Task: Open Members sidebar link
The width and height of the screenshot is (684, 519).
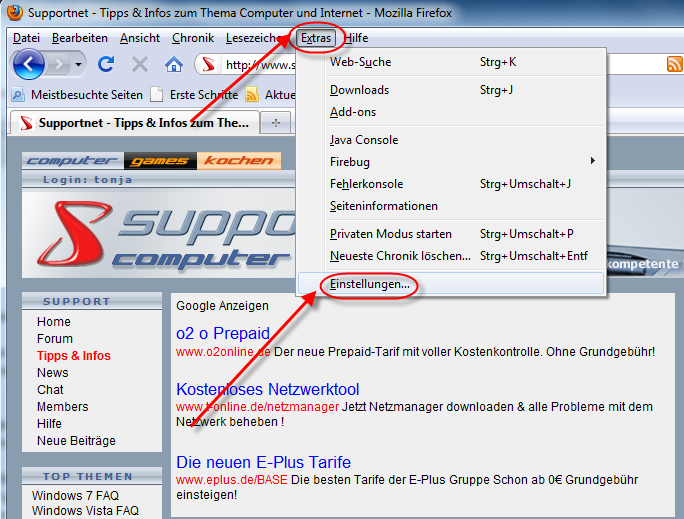Action: [x=63, y=407]
